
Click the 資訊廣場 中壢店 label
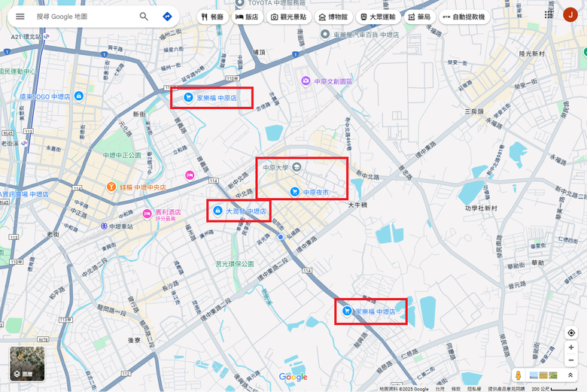24,194
